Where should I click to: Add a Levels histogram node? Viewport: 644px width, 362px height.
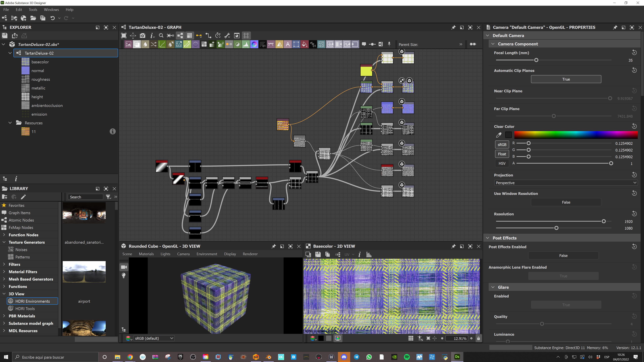tap(246, 44)
